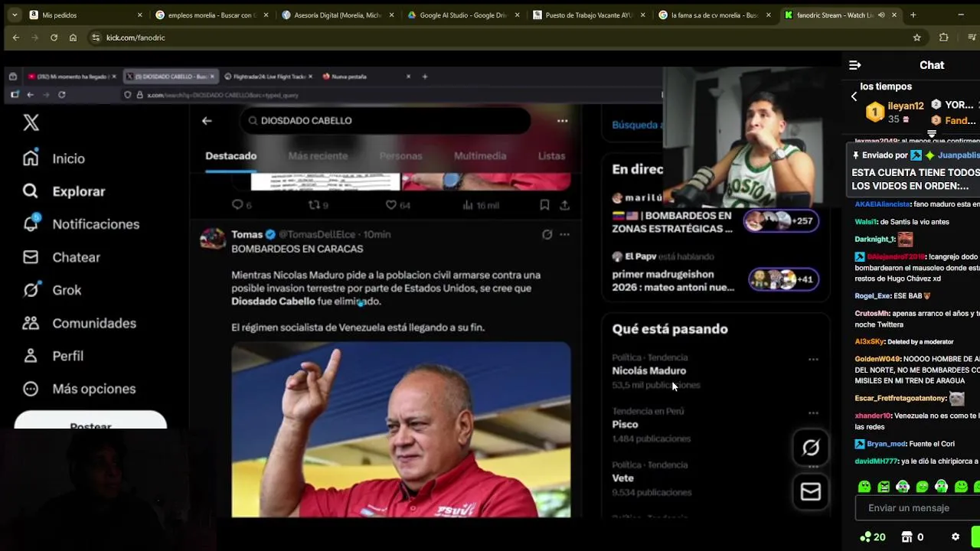Open Notificaciones in the X sidebar

[81, 224]
